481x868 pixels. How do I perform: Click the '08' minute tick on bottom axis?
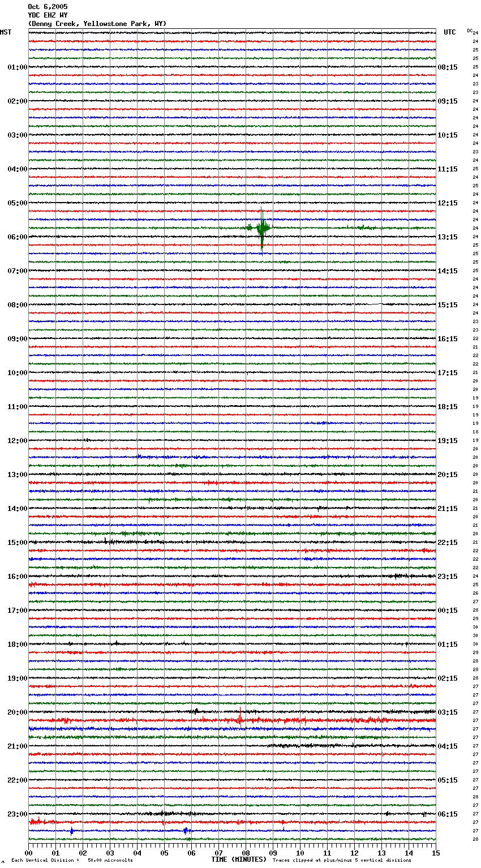(x=246, y=853)
